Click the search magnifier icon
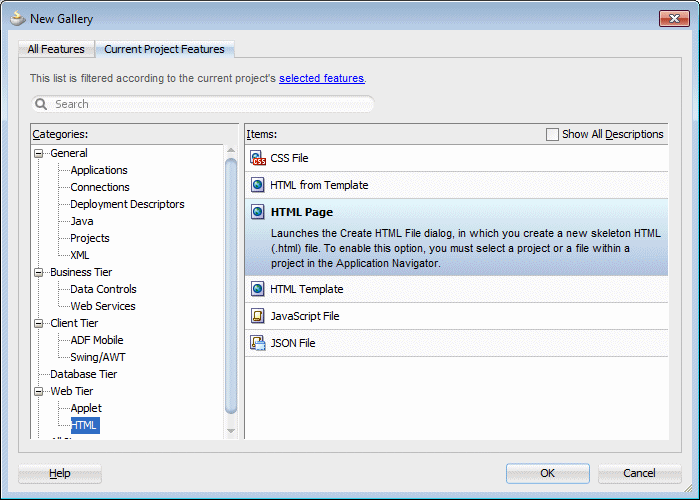The height and width of the screenshot is (500, 700). [x=42, y=104]
